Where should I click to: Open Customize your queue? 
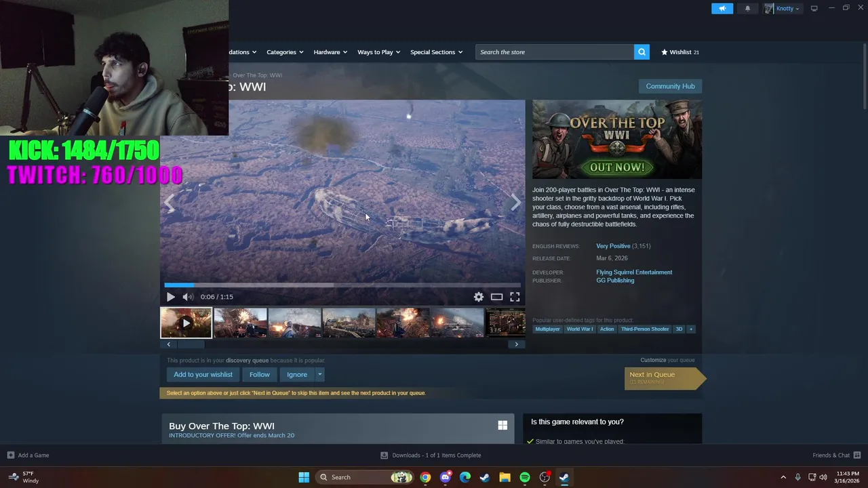click(653, 360)
